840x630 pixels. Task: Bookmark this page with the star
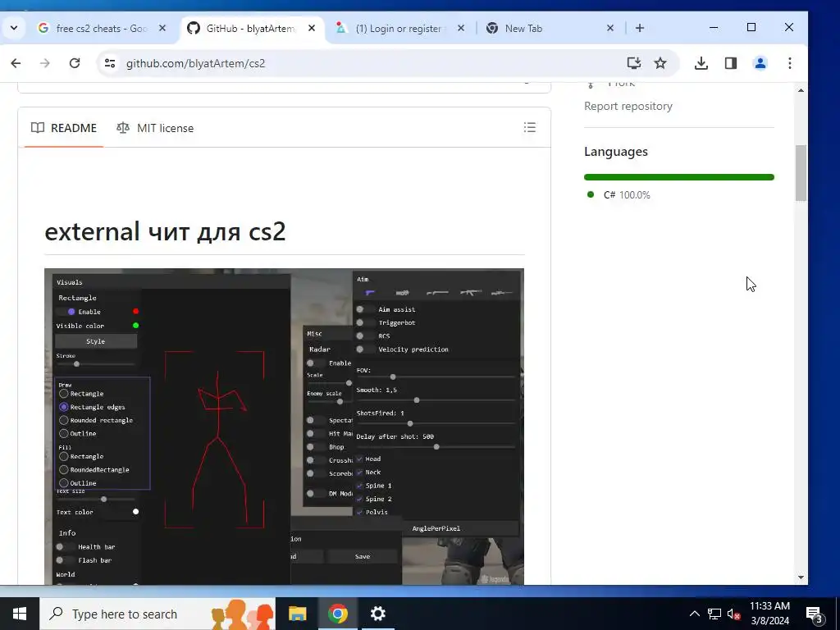[x=660, y=63]
